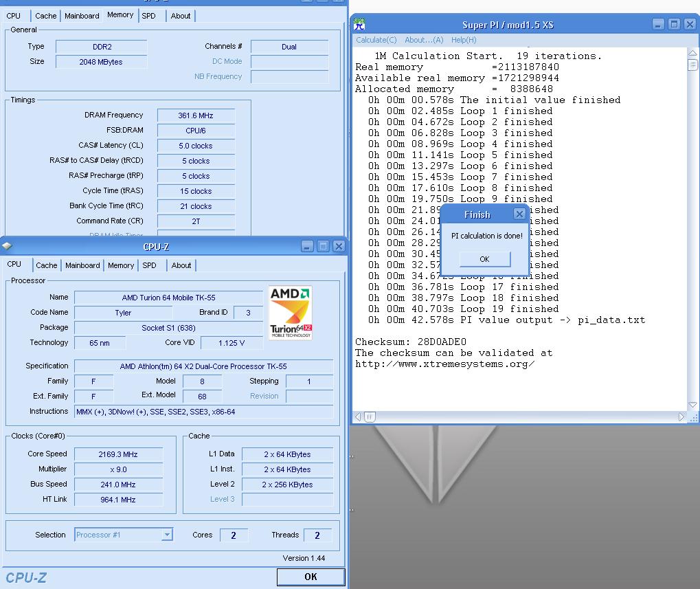Confirm PI calculation done with OK
700x589 pixels.
[485, 259]
